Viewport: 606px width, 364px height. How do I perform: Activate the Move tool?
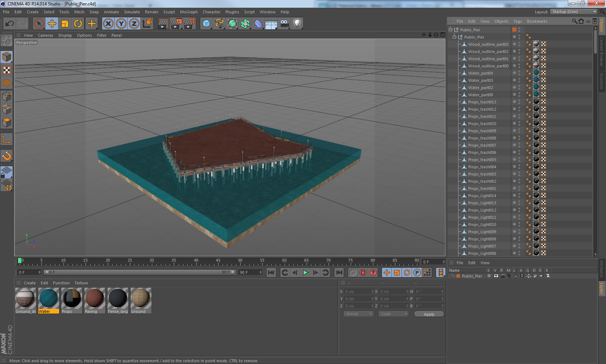[52, 24]
